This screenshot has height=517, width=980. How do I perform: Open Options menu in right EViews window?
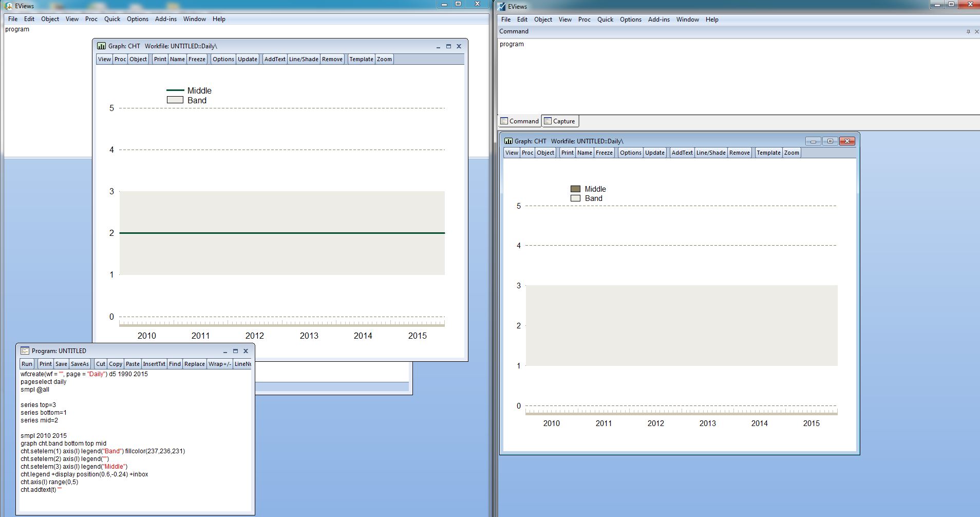[631, 20]
